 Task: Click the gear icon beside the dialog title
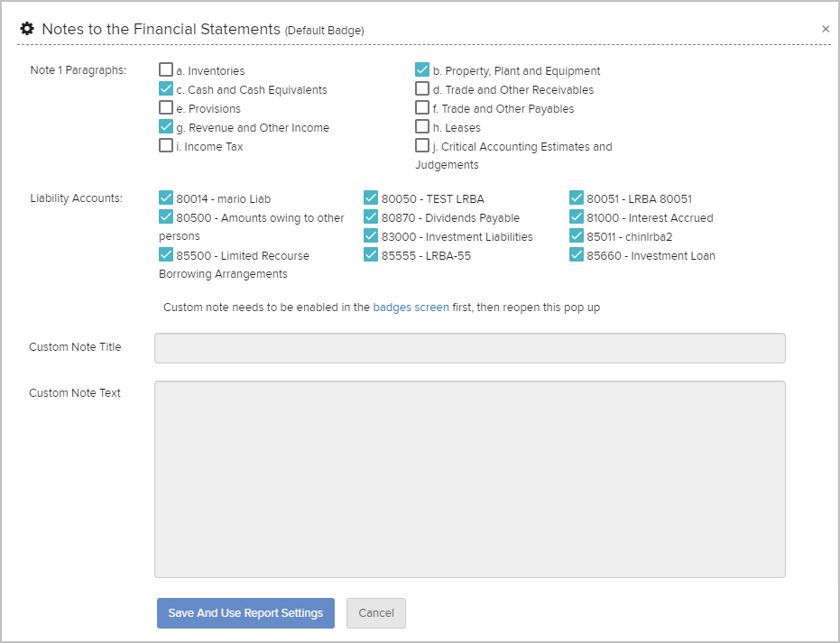tap(27, 29)
